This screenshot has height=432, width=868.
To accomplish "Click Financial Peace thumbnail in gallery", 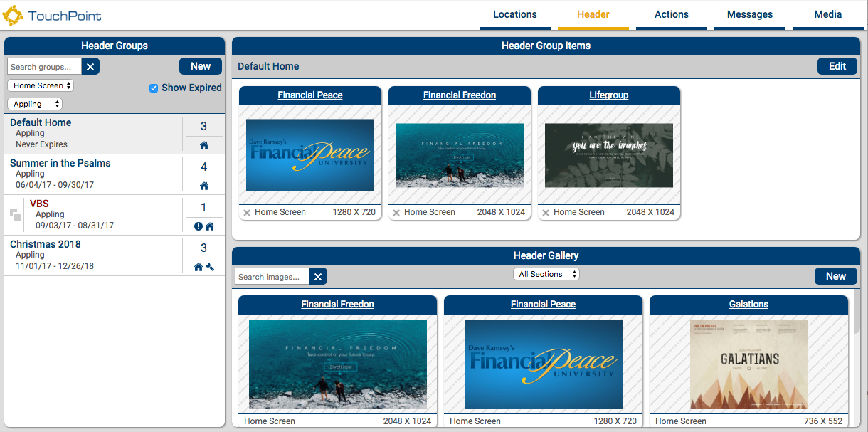I will click(x=544, y=364).
